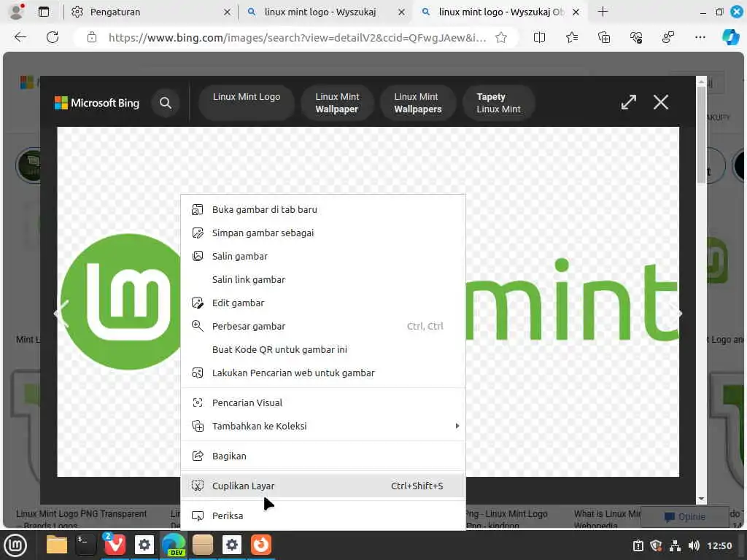Open Linux Mint Logo PNG Transparent result
The image size is (747, 560).
(81, 518)
